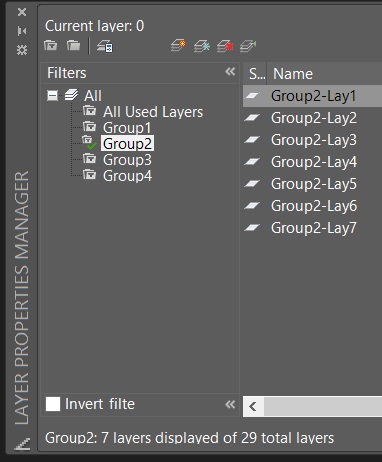This screenshot has width=382, height=462.
Task: Create a New Property Filter
Action: [51, 45]
